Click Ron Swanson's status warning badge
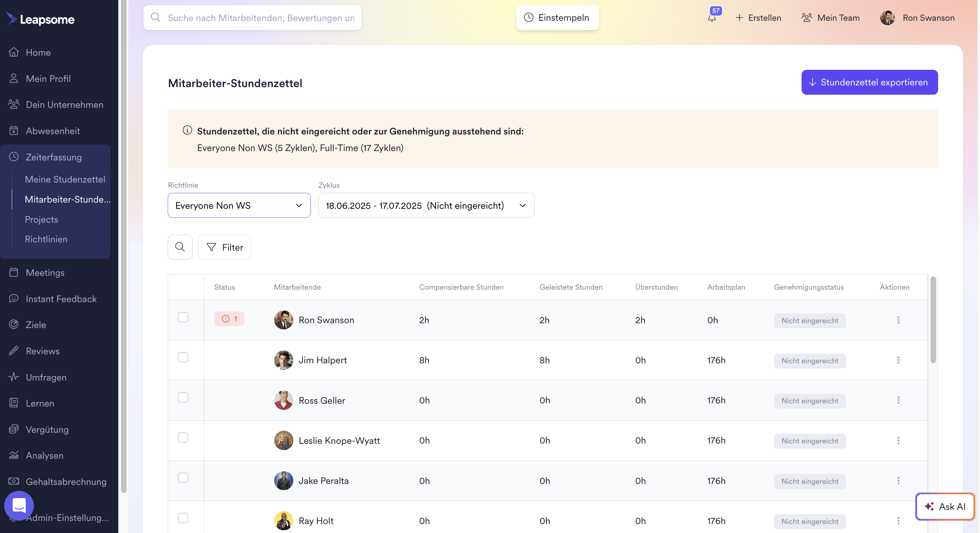Image resolution: width=980 pixels, height=533 pixels. tap(229, 319)
